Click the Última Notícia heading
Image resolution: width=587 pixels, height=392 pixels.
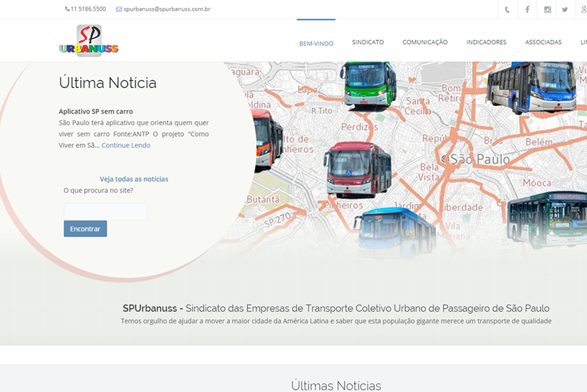click(108, 83)
